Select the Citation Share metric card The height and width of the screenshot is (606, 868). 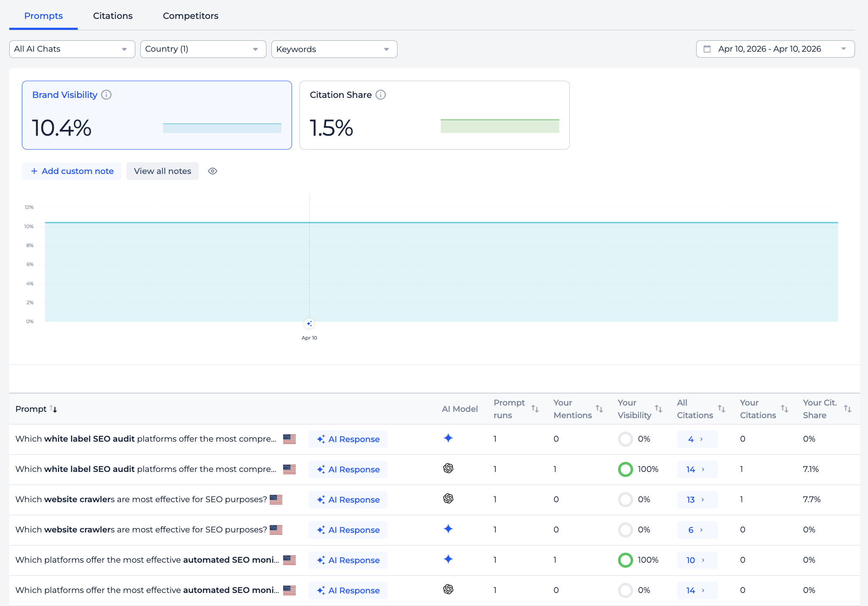tap(434, 115)
